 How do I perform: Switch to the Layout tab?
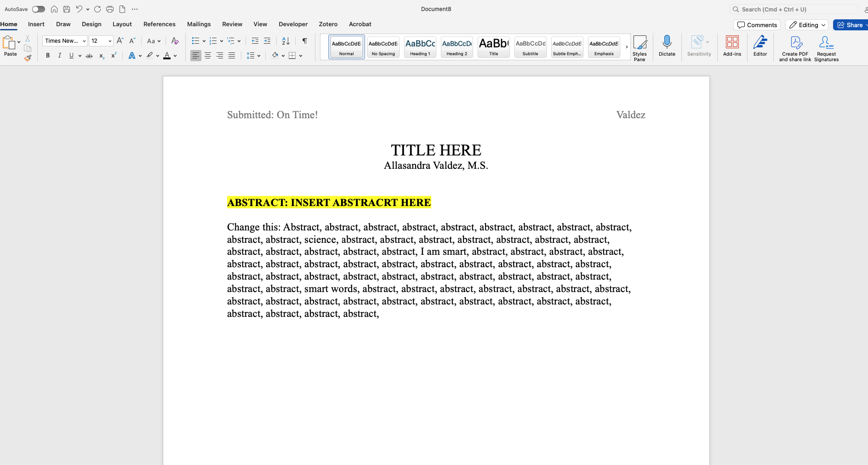[x=122, y=24]
